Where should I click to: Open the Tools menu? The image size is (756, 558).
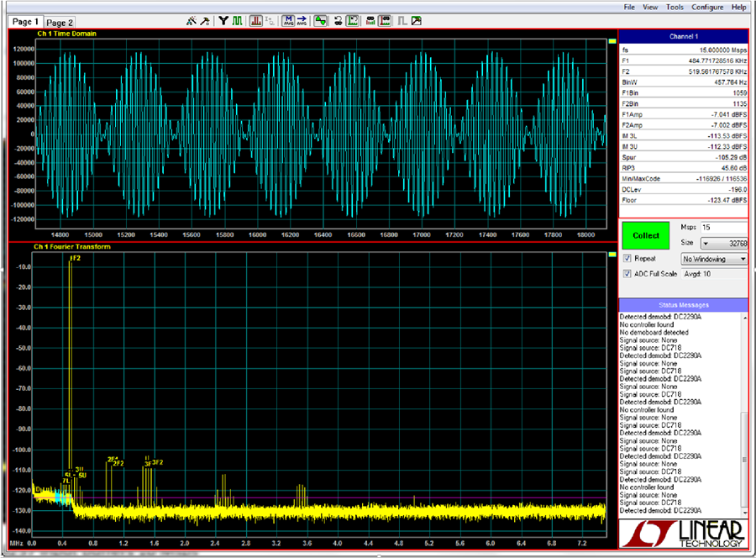[675, 8]
